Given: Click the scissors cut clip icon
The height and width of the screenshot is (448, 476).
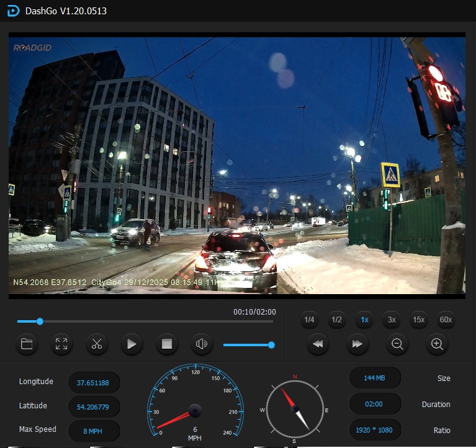Looking at the screenshot, I should [96, 344].
